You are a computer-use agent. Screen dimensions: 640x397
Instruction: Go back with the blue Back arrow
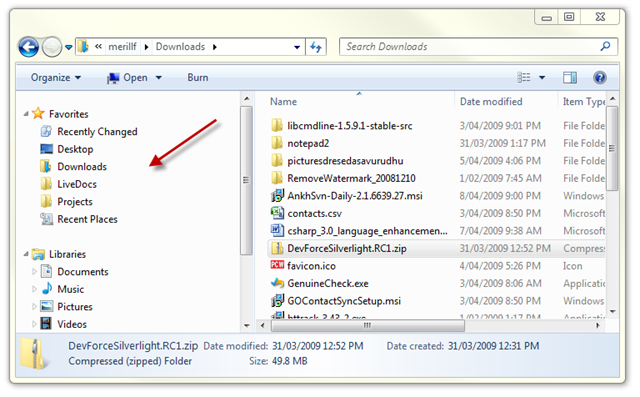click(29, 47)
